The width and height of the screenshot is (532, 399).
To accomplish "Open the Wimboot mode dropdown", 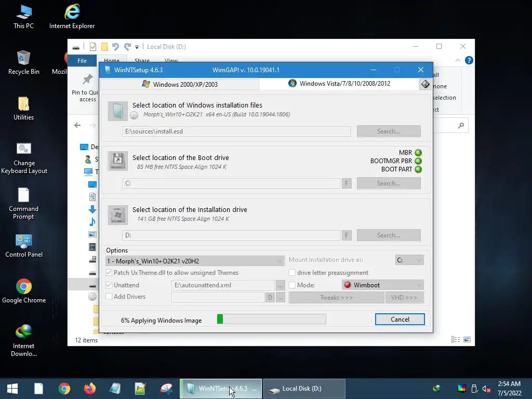I will (383, 285).
